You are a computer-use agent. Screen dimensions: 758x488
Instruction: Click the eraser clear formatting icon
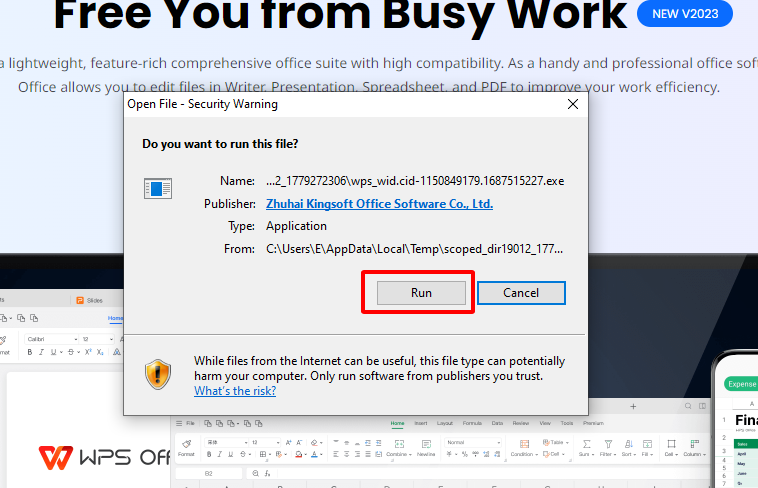pyautogui.click(x=314, y=443)
